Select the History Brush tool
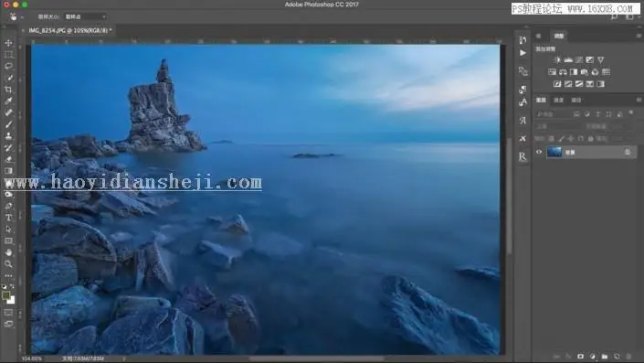644x363 pixels. pos(8,147)
